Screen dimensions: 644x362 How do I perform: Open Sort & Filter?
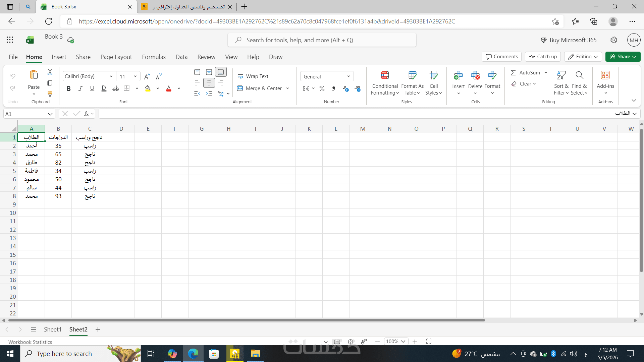click(561, 83)
